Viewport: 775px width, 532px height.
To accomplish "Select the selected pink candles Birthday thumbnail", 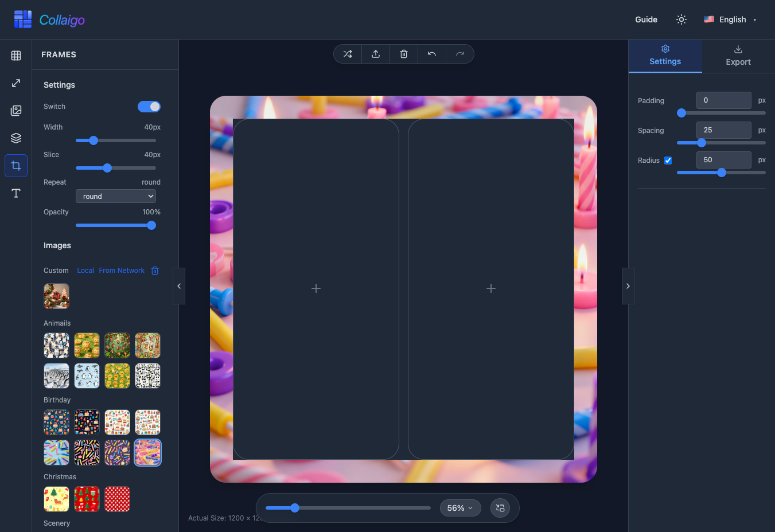I will [x=147, y=453].
